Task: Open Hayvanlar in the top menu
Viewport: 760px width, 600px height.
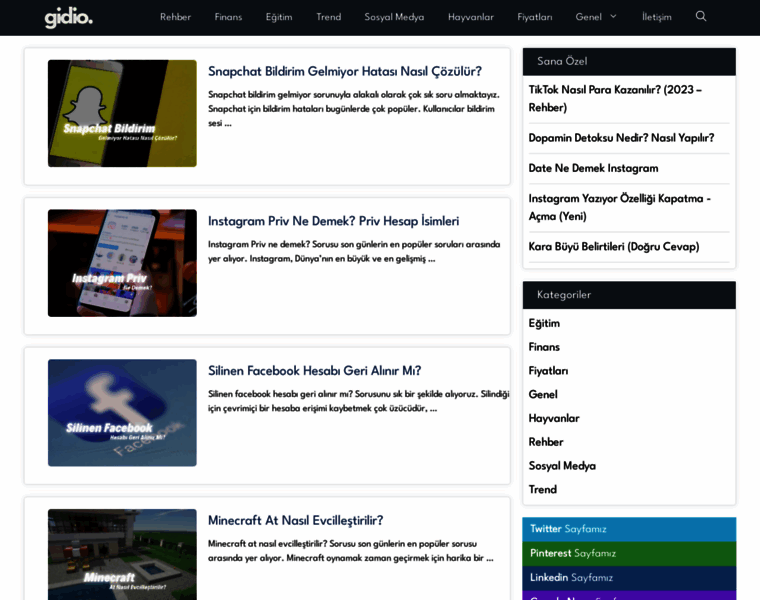Action: click(471, 17)
